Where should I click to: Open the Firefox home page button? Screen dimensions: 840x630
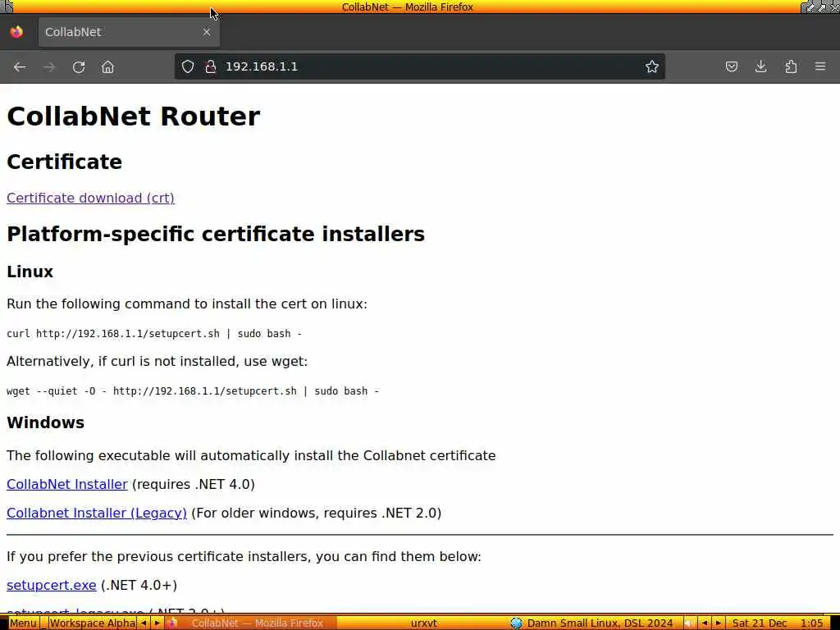107,67
